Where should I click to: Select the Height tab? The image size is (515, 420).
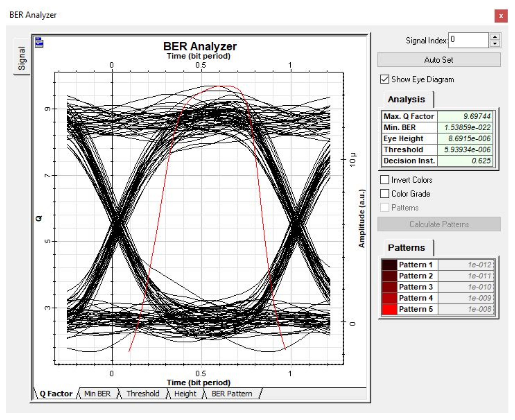coord(185,394)
